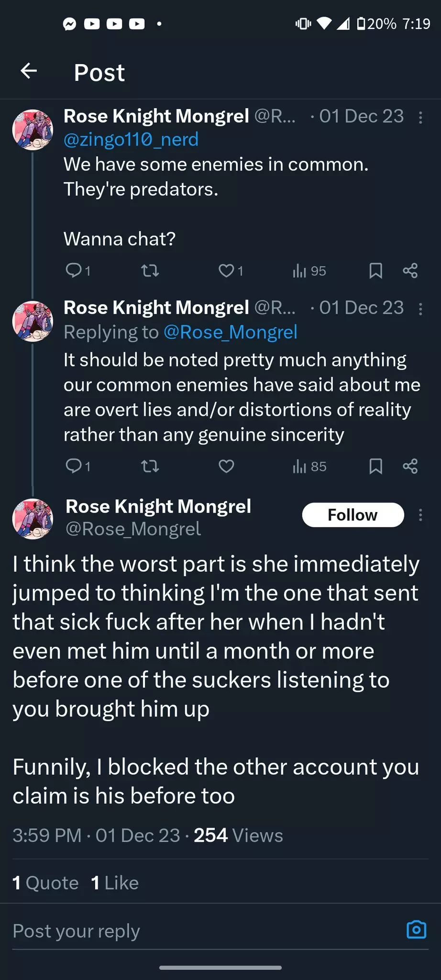Bookmark the 'common enemies' reply
The image size is (441, 980).
375,466
